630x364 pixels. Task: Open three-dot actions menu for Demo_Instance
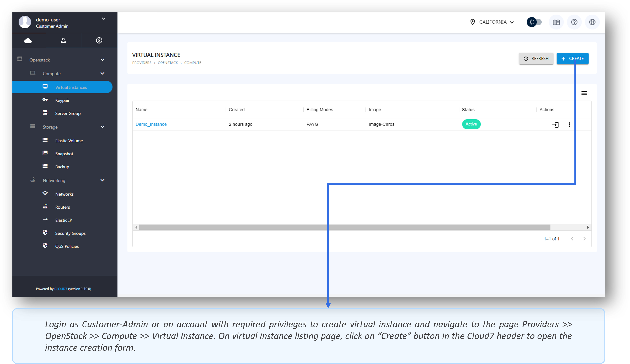(569, 124)
